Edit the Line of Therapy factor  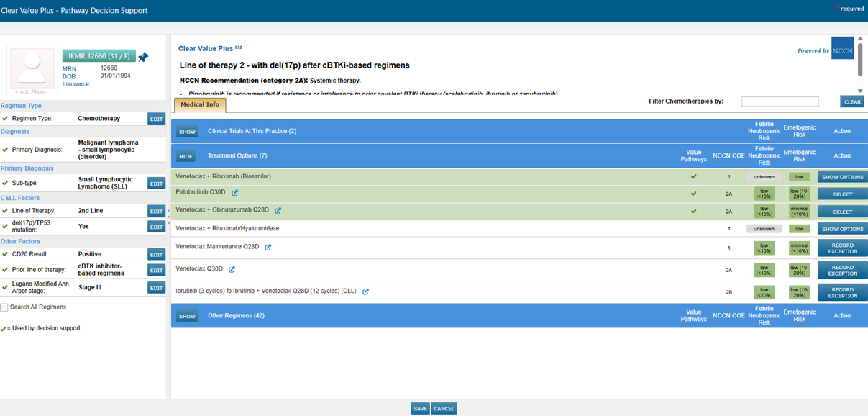[x=156, y=211]
